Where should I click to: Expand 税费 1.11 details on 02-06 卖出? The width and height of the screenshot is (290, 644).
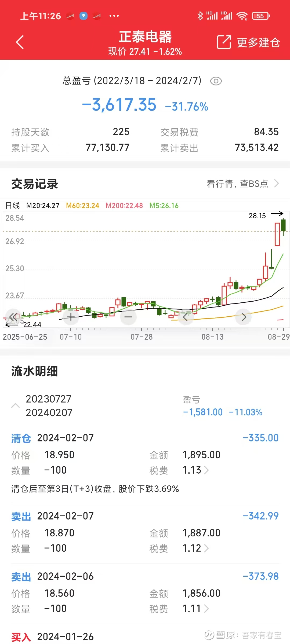(x=206, y=609)
